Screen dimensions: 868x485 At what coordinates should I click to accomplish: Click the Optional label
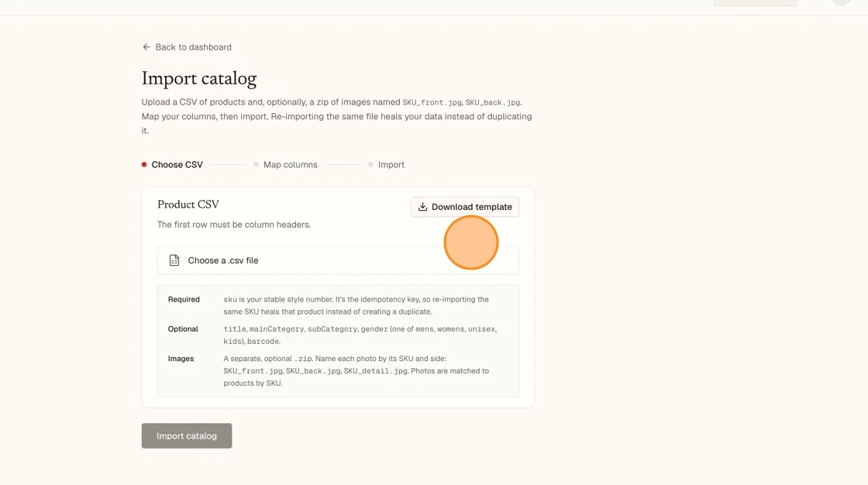coord(183,328)
